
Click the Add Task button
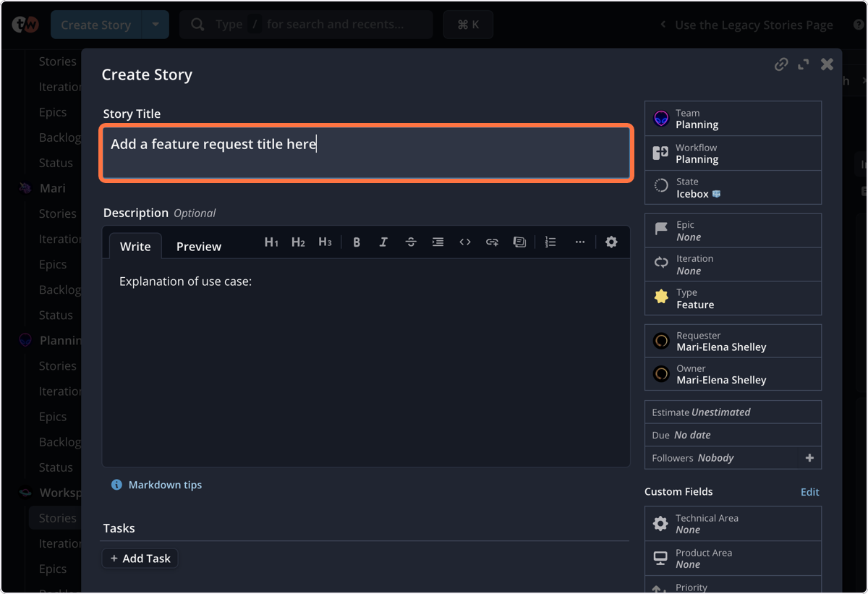click(x=140, y=559)
